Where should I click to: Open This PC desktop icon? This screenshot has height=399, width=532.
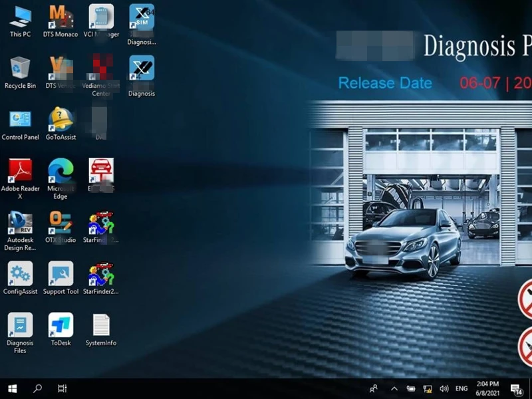pos(20,21)
